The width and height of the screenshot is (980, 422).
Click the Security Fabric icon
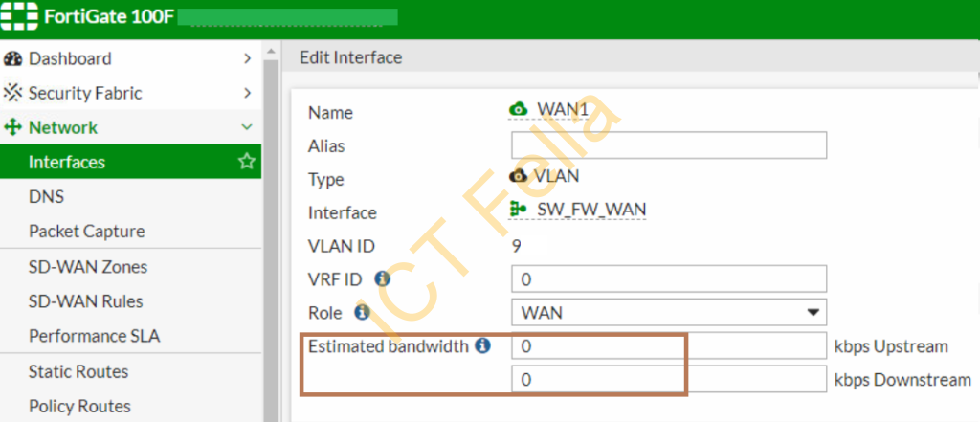click(13, 93)
